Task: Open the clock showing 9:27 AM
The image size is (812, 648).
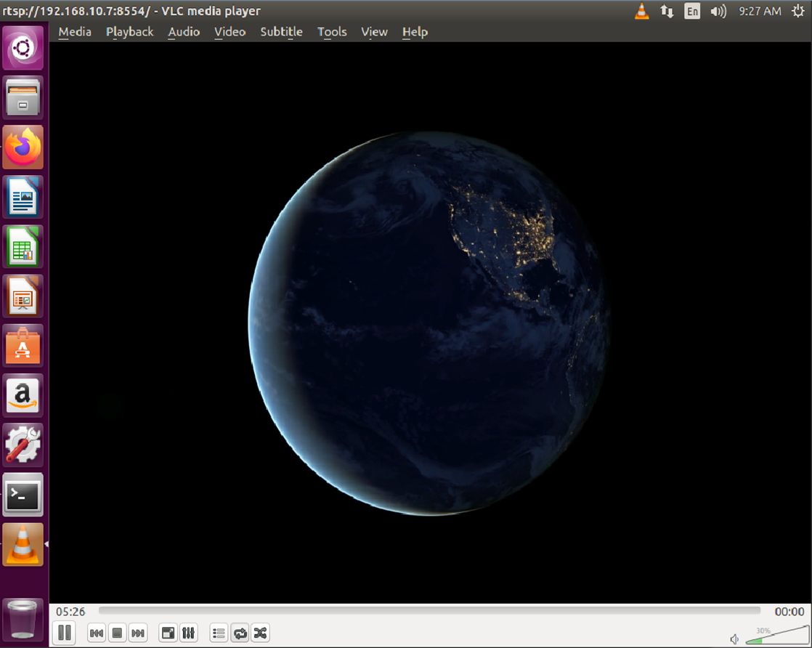Action: (760, 11)
